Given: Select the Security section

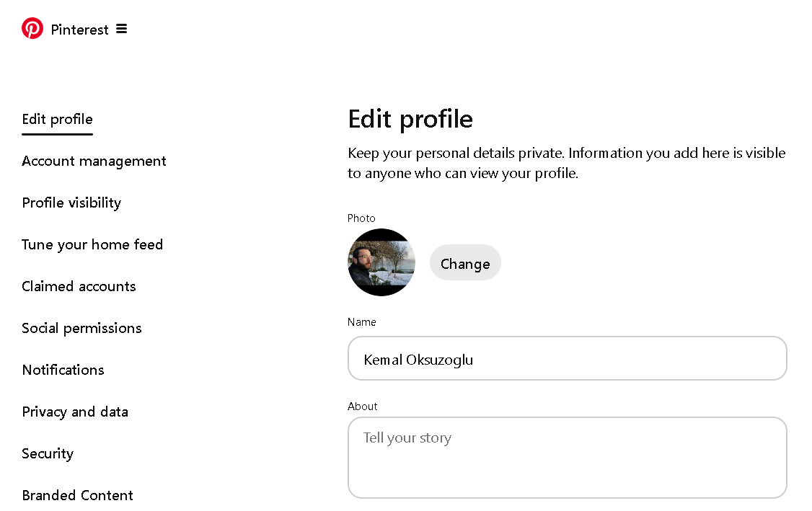Looking at the screenshot, I should point(48,453).
